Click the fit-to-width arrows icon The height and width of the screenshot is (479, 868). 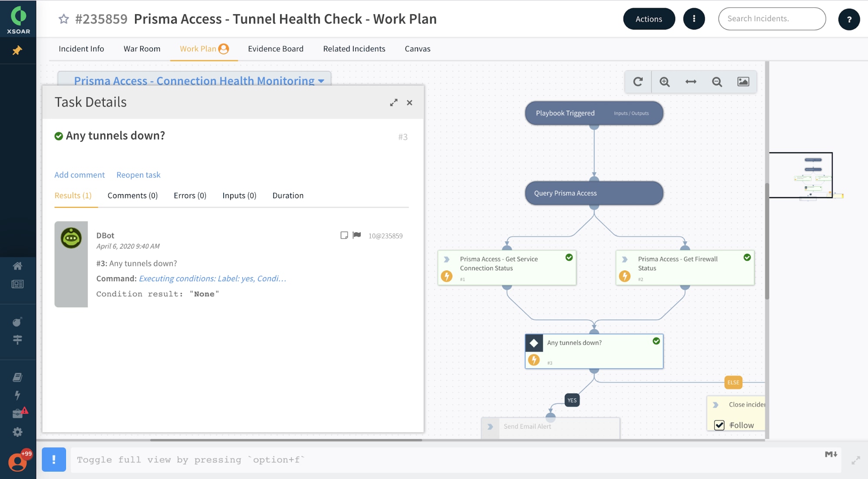691,82
